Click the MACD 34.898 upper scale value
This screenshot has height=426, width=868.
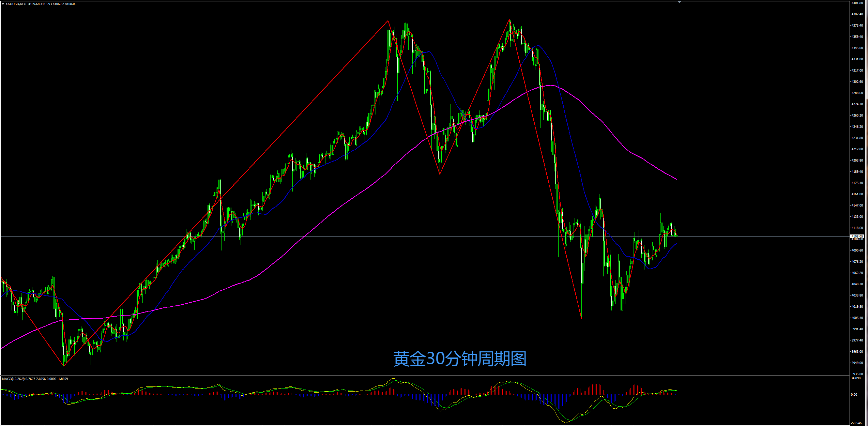pos(855,378)
